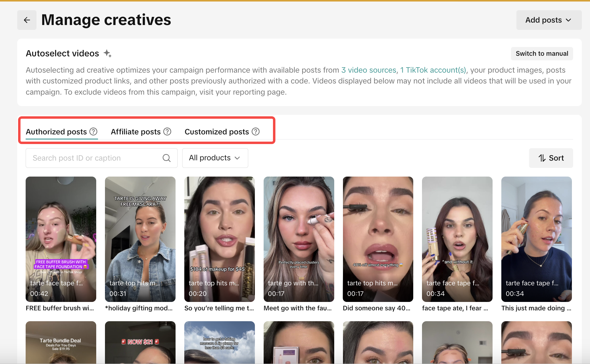Open the 1 TikTok account(s) link
Screen dimensions: 590x364
coord(433,70)
